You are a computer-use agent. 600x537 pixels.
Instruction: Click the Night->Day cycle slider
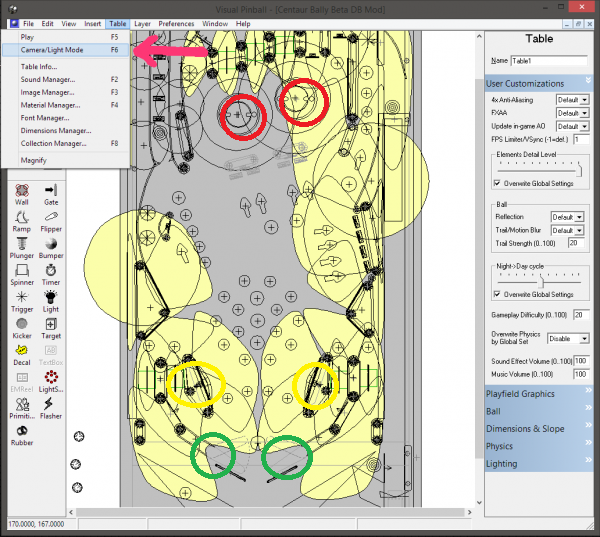540,281
